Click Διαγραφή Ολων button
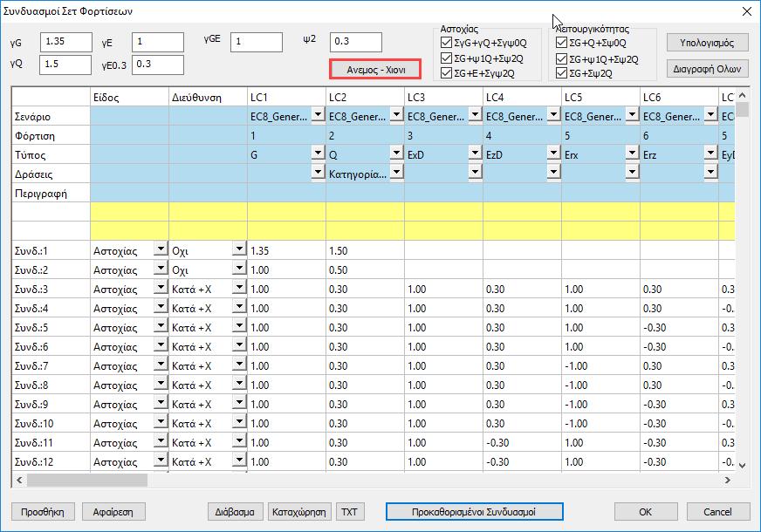The height and width of the screenshot is (532, 761). 707,69
